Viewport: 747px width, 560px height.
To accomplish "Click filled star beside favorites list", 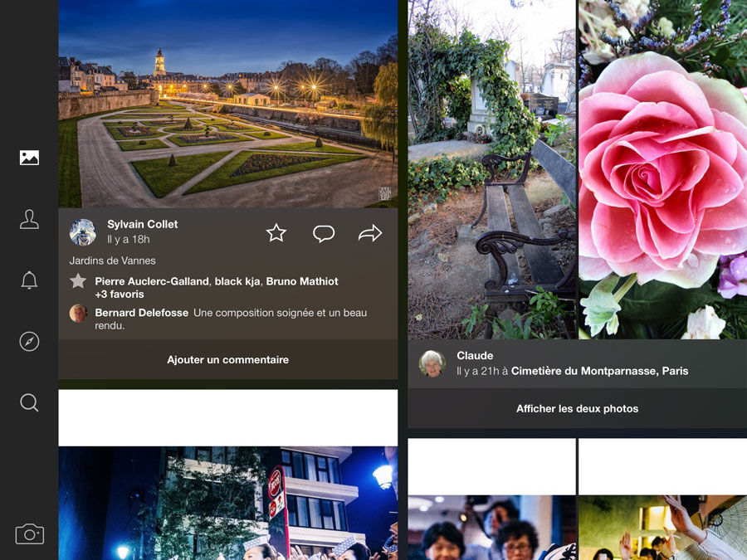I will click(x=78, y=281).
